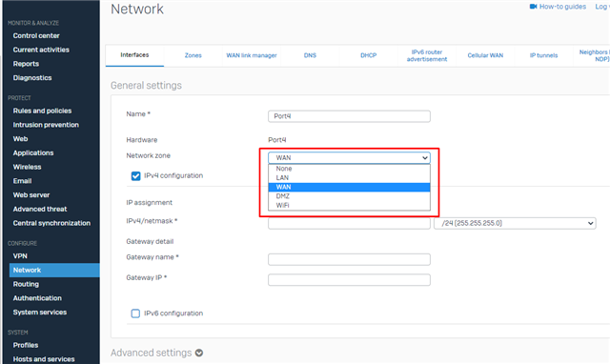Open the DHCP tab

pos(369,55)
